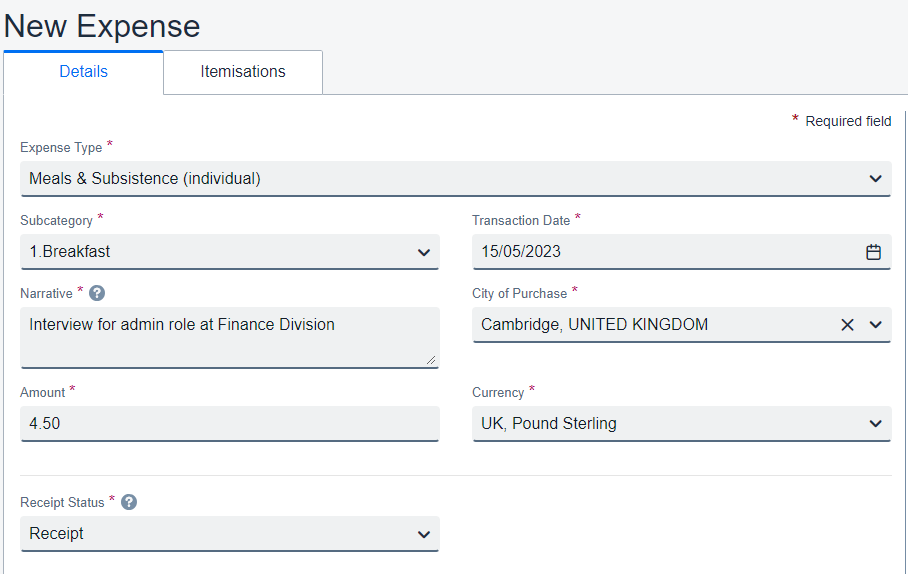Expand the Currency dropdown

coord(681,424)
